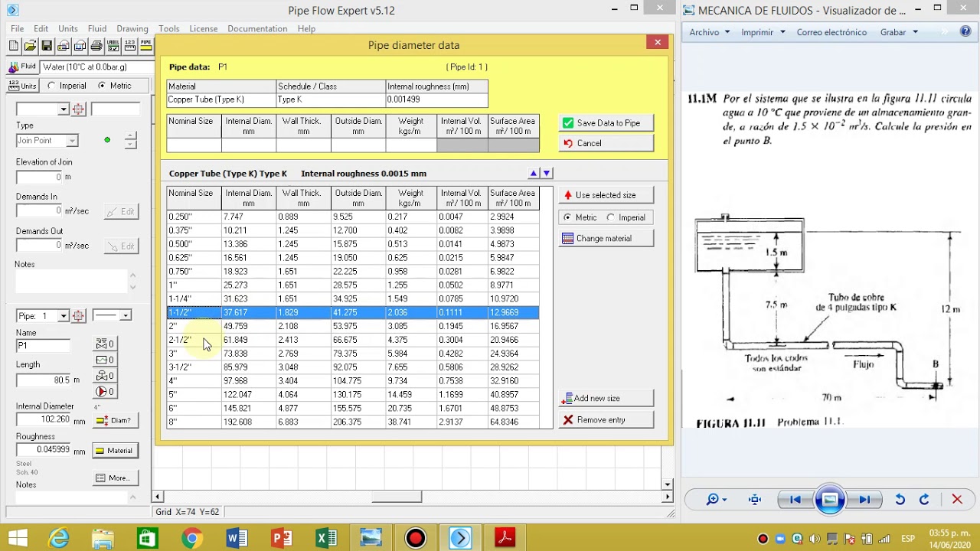Screen dimensions: 980x551
Task: Click the blue move-down arrow above size table
Action: (547, 174)
